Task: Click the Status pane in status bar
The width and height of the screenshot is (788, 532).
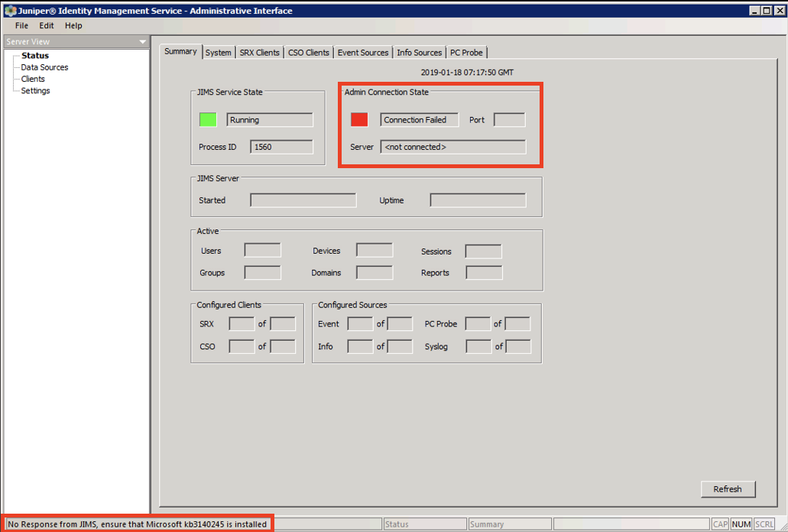Action: click(x=424, y=524)
